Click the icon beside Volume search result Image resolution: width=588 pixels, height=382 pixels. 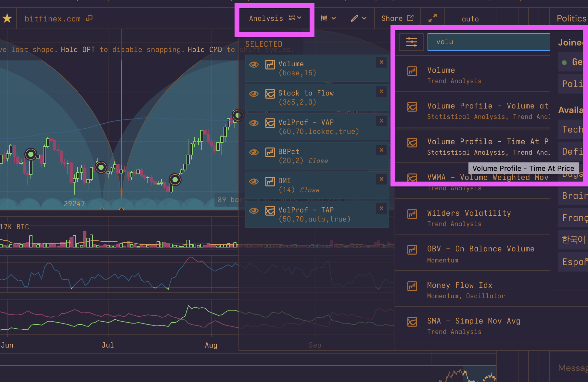pyautogui.click(x=412, y=71)
